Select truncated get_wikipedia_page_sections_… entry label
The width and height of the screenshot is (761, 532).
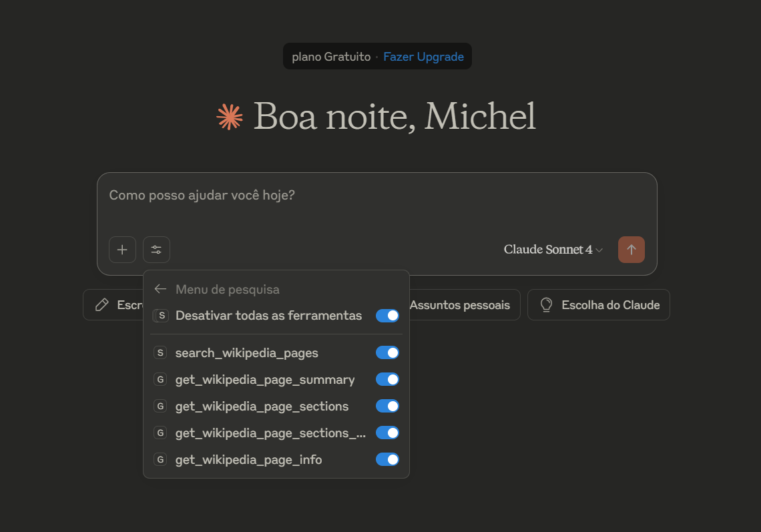click(x=270, y=433)
